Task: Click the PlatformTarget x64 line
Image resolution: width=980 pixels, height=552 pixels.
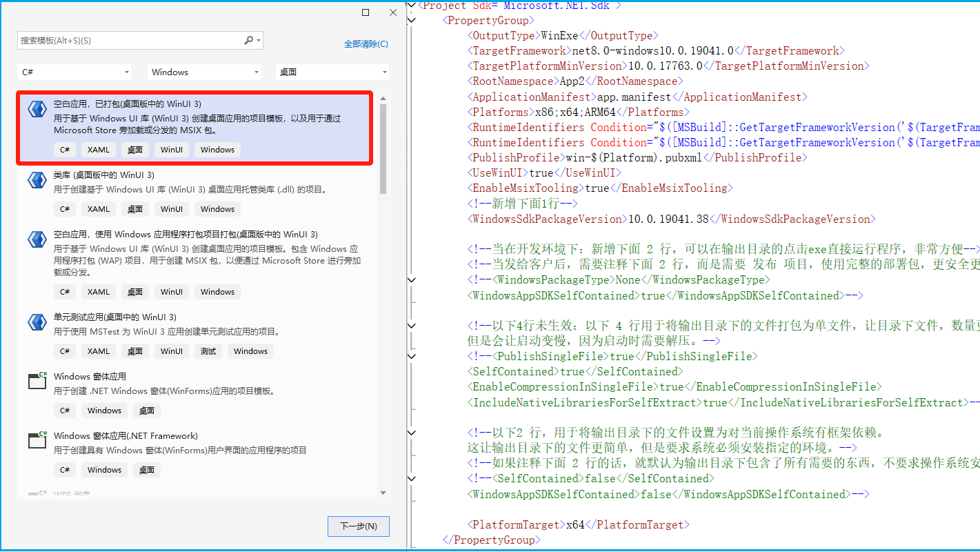Action: [x=578, y=524]
